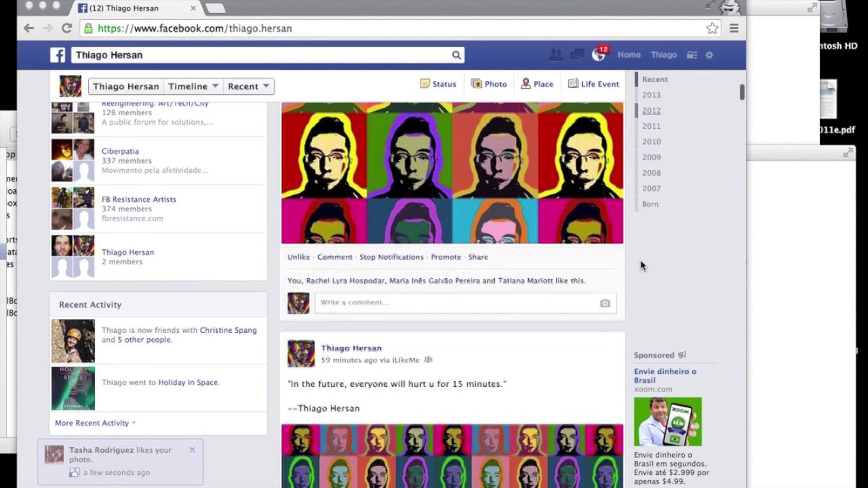Open the Chrome menu icon

pos(734,28)
